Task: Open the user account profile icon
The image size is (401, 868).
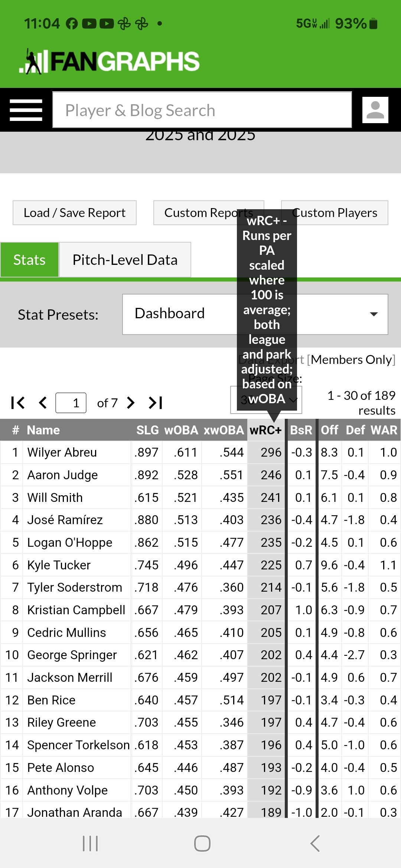Action: [375, 110]
